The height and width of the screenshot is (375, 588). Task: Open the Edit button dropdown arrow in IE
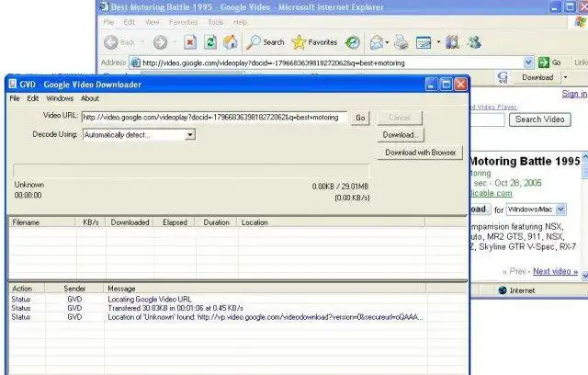coord(438,42)
